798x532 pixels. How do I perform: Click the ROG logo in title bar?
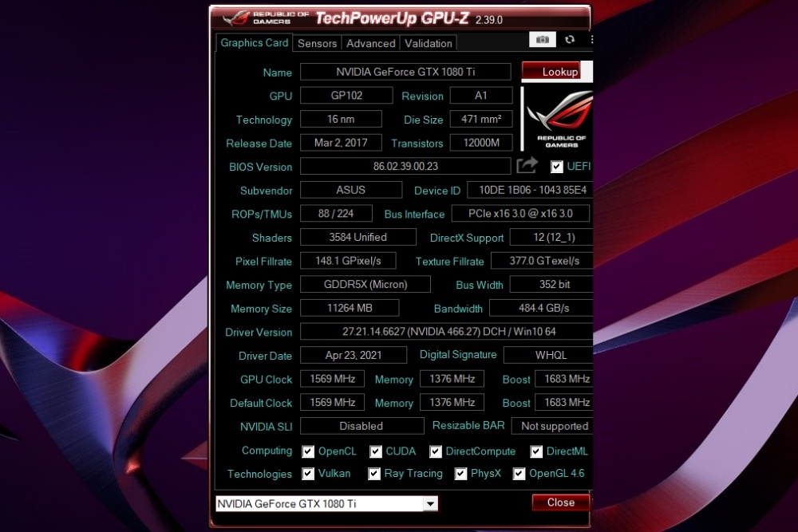click(x=237, y=18)
